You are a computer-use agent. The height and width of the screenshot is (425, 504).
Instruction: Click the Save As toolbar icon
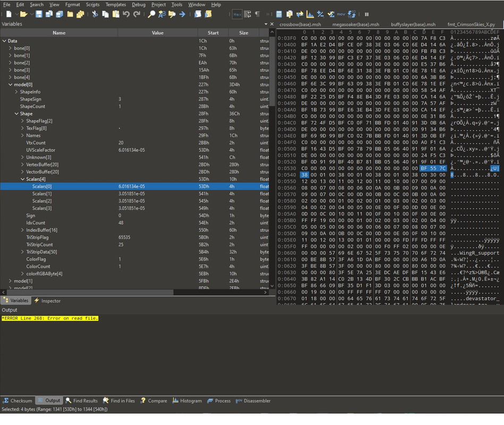49,14
